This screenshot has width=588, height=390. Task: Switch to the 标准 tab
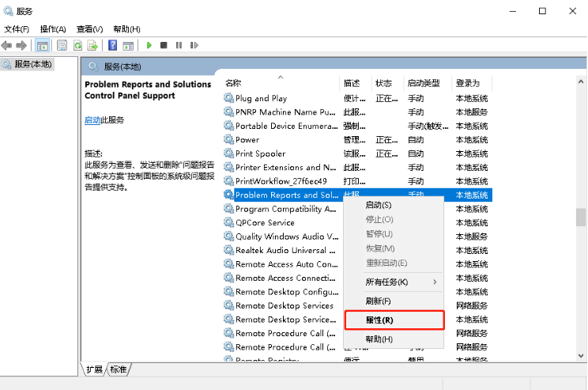119,369
